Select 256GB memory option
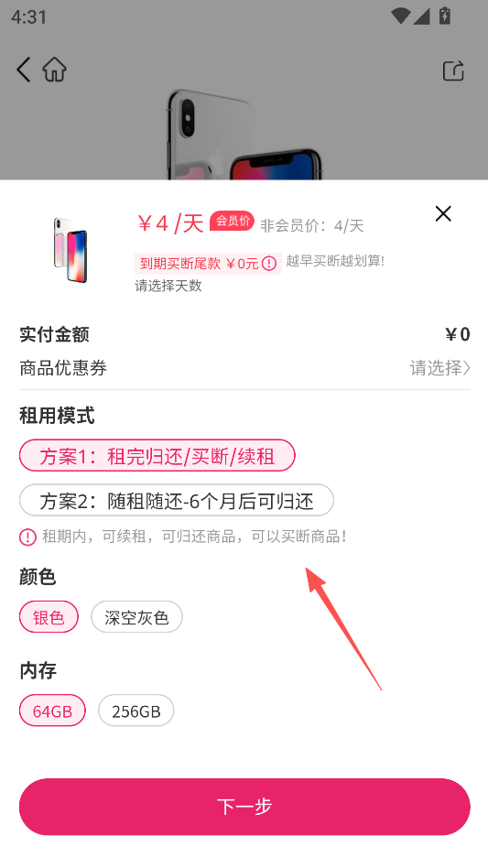Screen dimensions: 488x868 (x=136, y=711)
